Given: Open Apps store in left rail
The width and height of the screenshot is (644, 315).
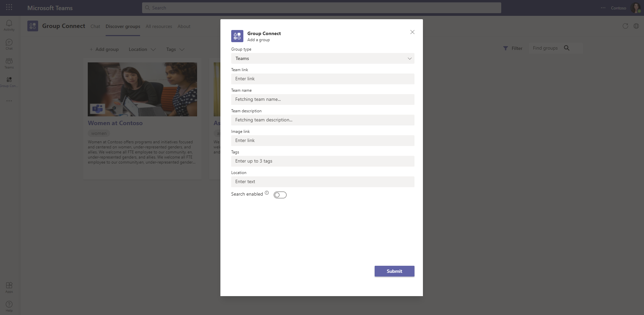Looking at the screenshot, I should click(9, 287).
